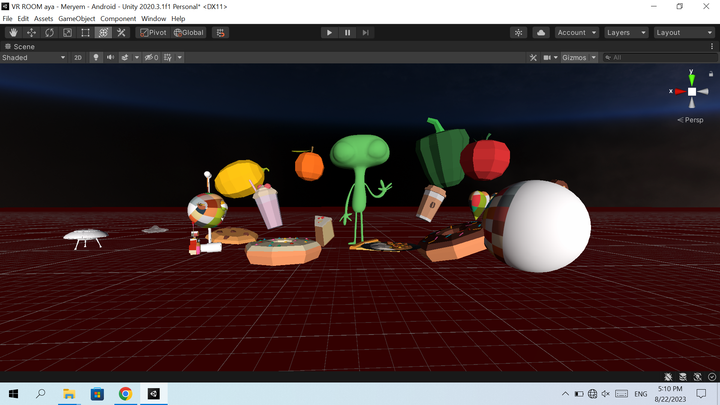This screenshot has height=405, width=720.
Task: Select the Rotate tool
Action: [x=49, y=32]
